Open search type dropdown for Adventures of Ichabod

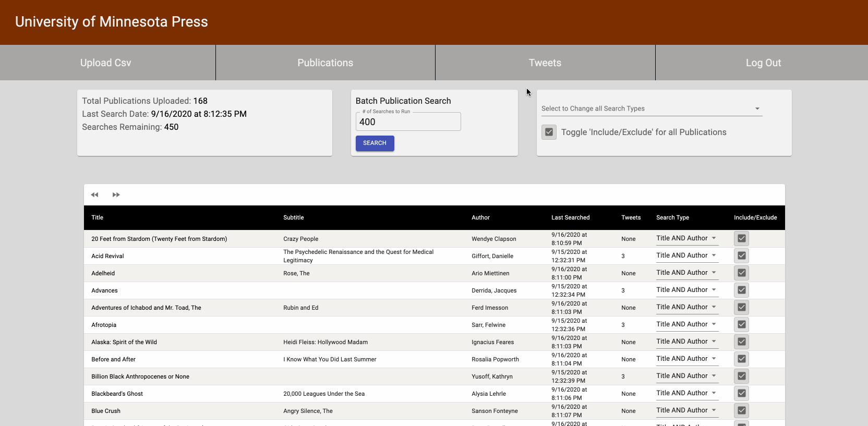(x=687, y=307)
